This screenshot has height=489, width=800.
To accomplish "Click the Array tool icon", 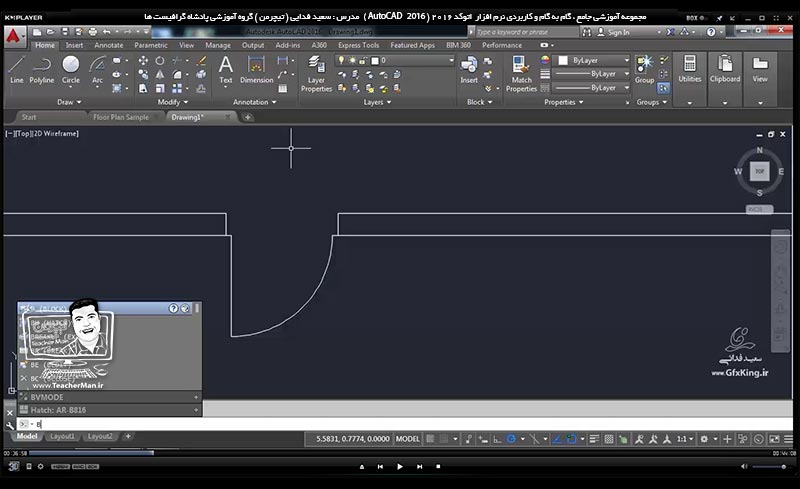I will pos(177,88).
